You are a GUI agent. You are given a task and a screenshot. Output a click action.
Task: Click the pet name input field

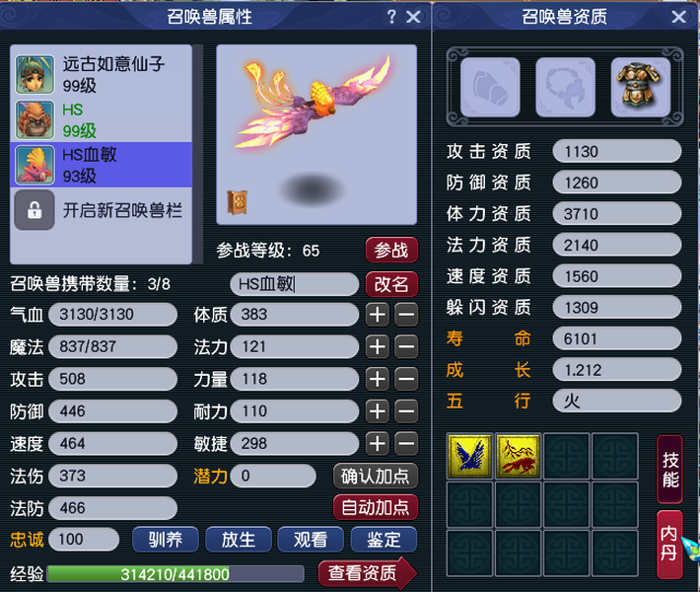[294, 284]
